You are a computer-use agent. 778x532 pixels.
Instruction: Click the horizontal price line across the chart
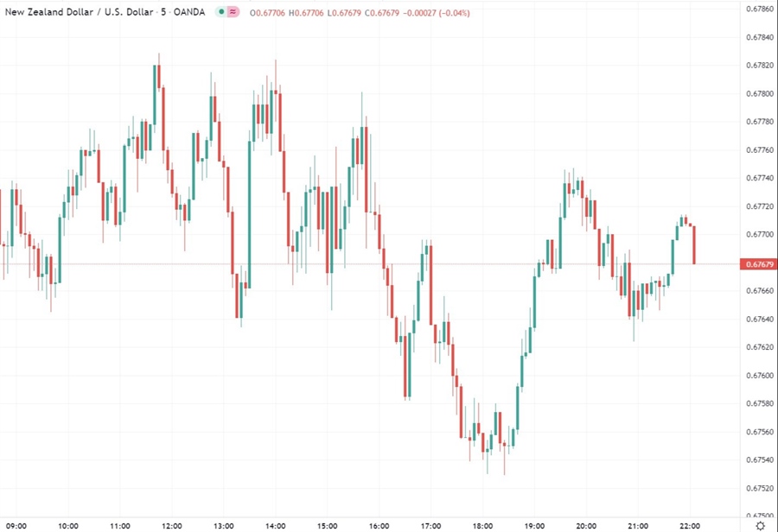point(389,263)
